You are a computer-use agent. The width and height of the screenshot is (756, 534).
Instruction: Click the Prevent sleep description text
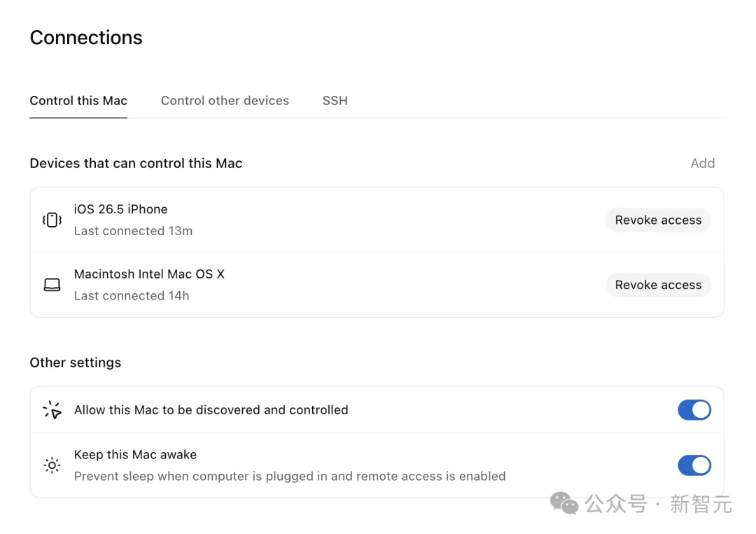pos(290,476)
